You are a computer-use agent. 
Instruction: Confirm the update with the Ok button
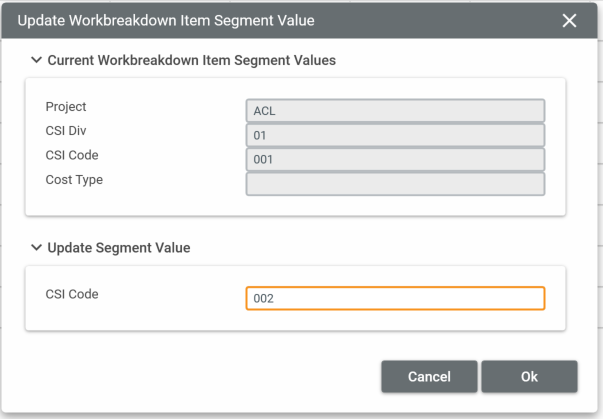[x=529, y=377]
